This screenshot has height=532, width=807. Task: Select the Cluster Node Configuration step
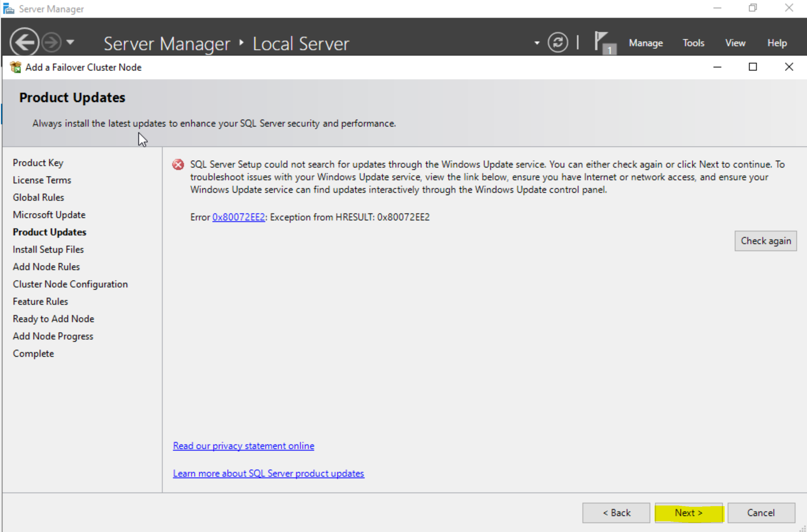tap(70, 284)
